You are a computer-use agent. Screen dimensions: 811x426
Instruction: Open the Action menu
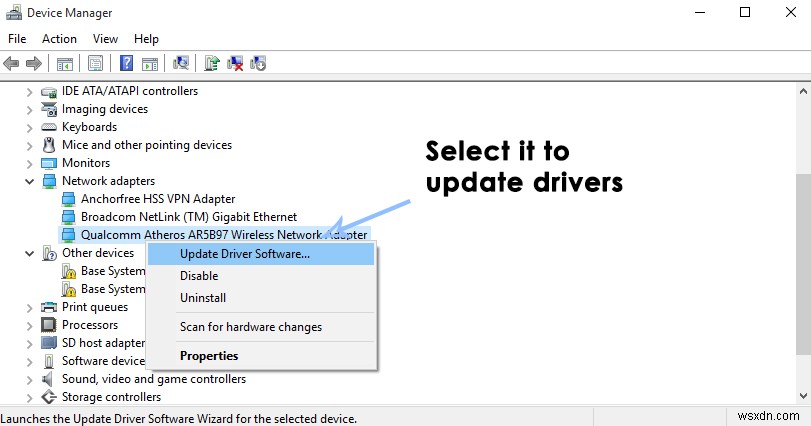point(59,39)
